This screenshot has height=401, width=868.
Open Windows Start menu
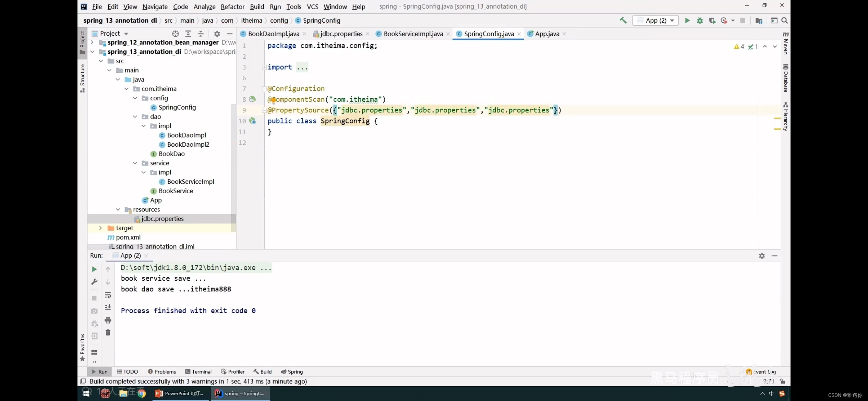tap(86, 393)
